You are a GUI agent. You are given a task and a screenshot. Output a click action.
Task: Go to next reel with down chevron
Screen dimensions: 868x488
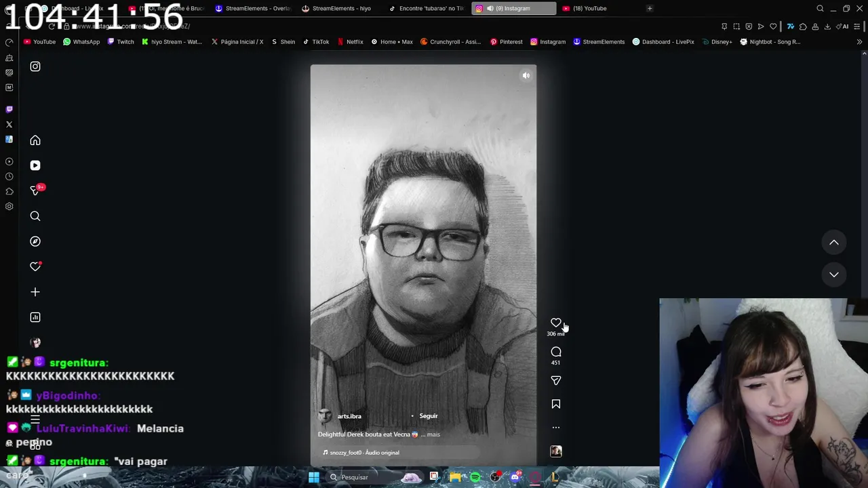834,274
